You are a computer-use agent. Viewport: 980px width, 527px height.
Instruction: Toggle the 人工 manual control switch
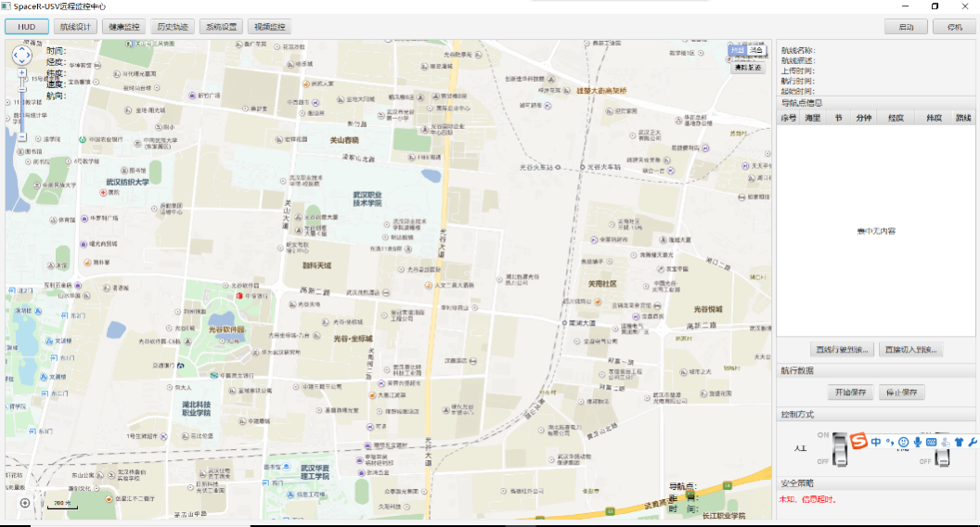[x=840, y=449]
